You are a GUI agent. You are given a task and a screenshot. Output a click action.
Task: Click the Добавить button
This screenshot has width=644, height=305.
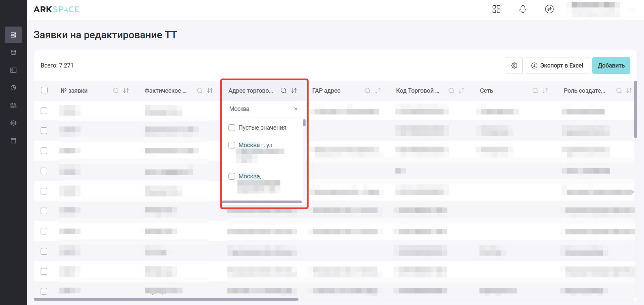tap(611, 66)
